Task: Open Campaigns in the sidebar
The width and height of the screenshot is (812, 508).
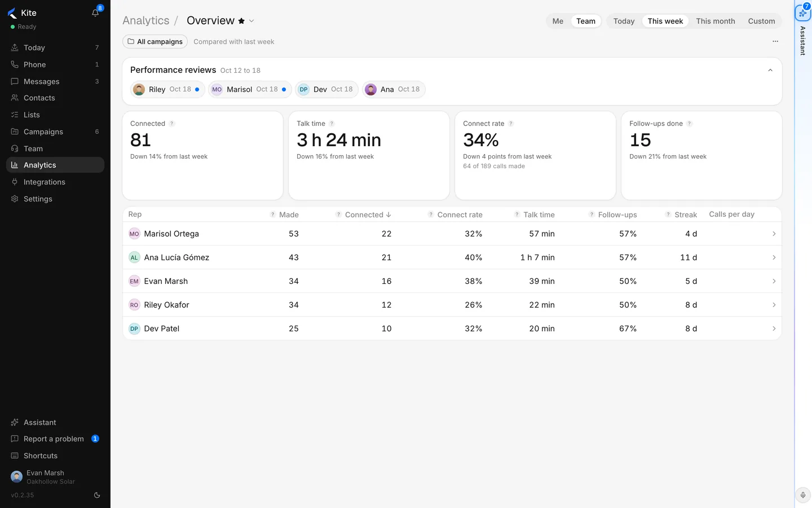Action: click(x=55, y=132)
